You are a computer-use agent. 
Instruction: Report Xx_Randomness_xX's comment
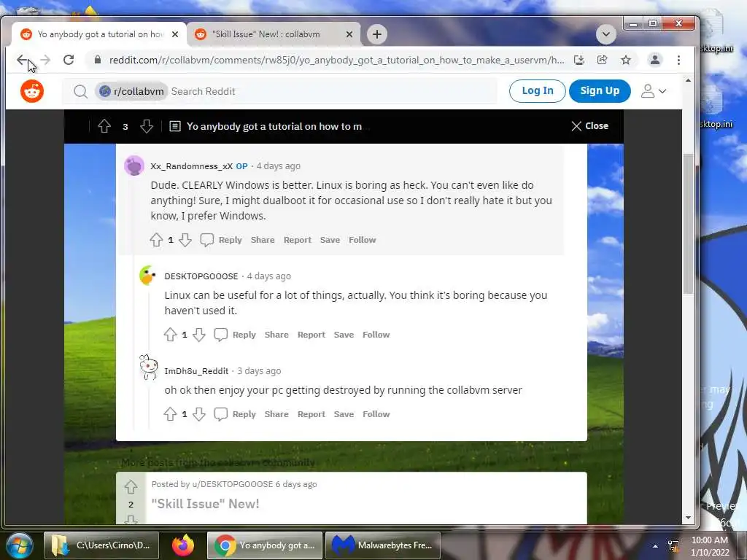pyautogui.click(x=298, y=240)
